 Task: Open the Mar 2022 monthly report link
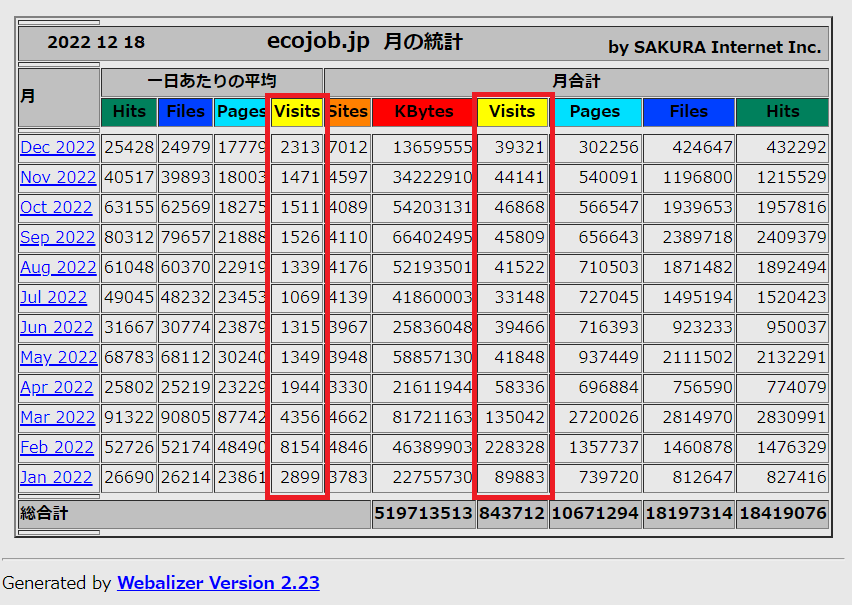point(58,417)
